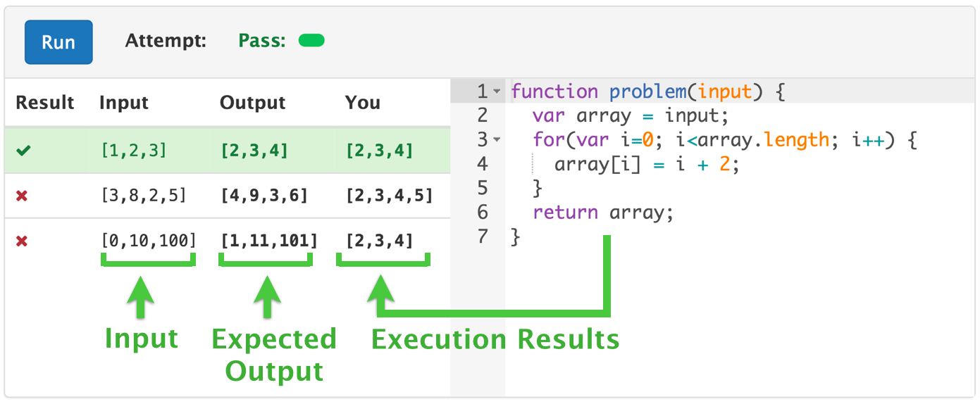The image size is (980, 404).
Task: Click the red X on the [3,8,2,5] row
Action: point(22,196)
